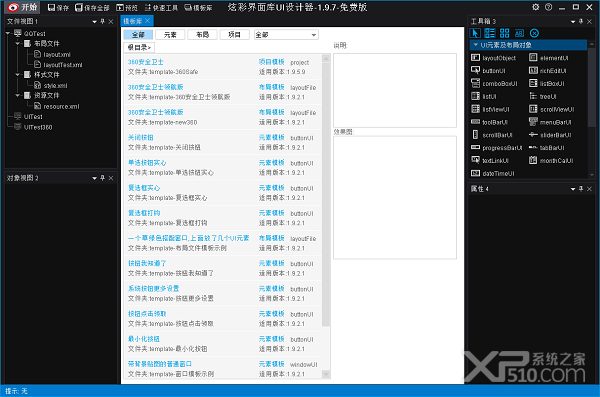The width and height of the screenshot is (600, 397).
Task: Toggle the 全部 filter button on
Action: (x=138, y=35)
